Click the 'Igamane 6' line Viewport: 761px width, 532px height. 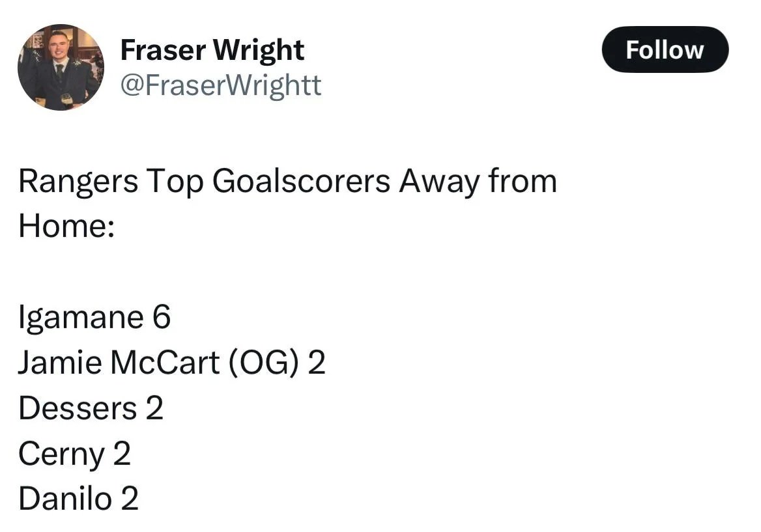[x=94, y=318]
